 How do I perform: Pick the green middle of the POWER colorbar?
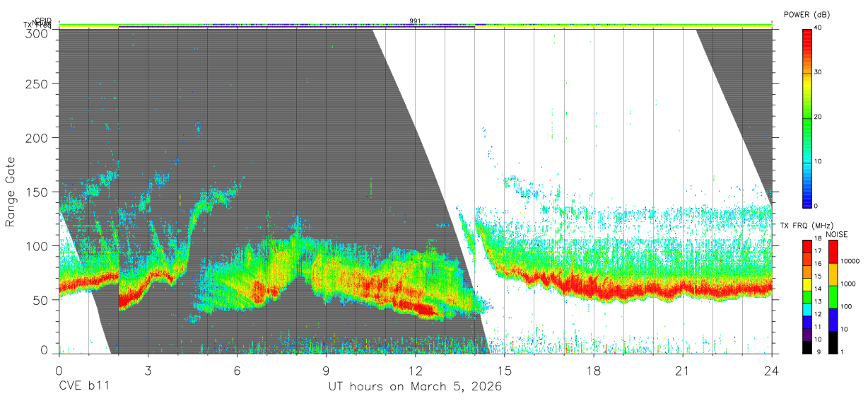[807, 117]
